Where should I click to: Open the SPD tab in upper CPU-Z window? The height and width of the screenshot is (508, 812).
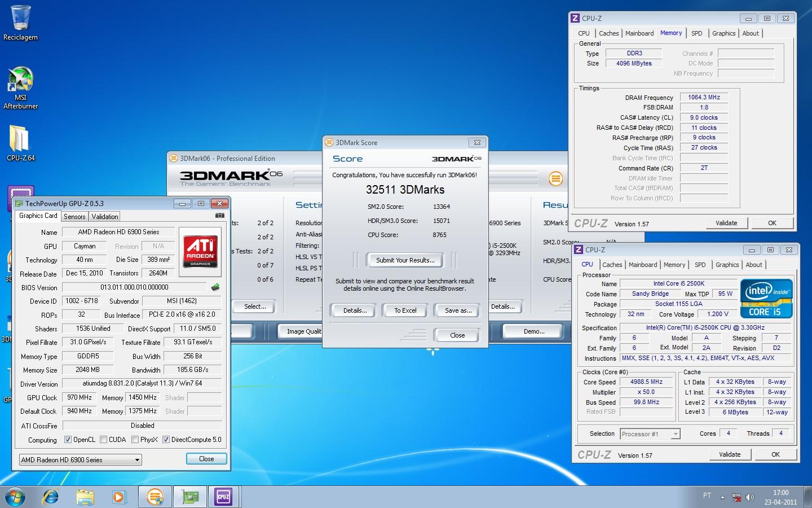pos(697,33)
